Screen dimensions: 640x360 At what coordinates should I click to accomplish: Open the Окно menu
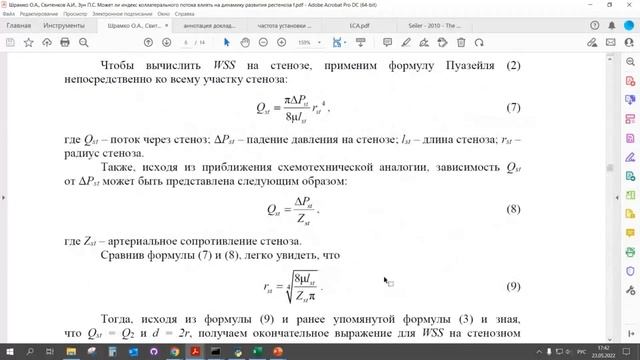click(163, 14)
